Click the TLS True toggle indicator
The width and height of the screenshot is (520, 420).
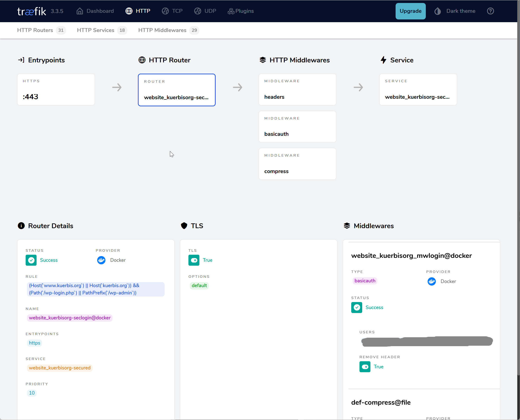tap(194, 260)
